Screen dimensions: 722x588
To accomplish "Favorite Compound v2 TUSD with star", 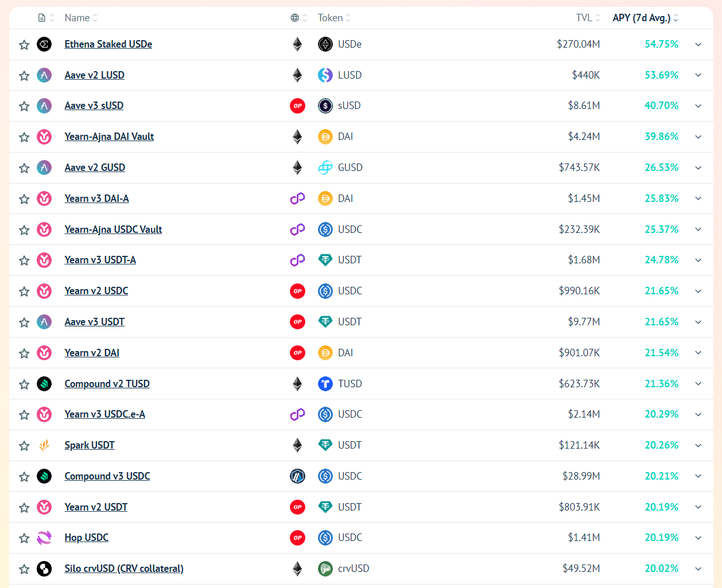I will [x=24, y=384].
